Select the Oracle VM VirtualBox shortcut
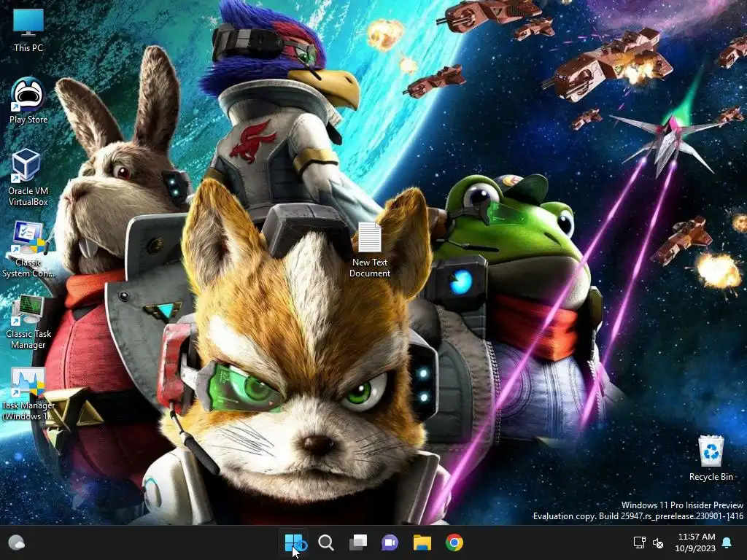Image resolution: width=747 pixels, height=560 pixels. point(28,177)
